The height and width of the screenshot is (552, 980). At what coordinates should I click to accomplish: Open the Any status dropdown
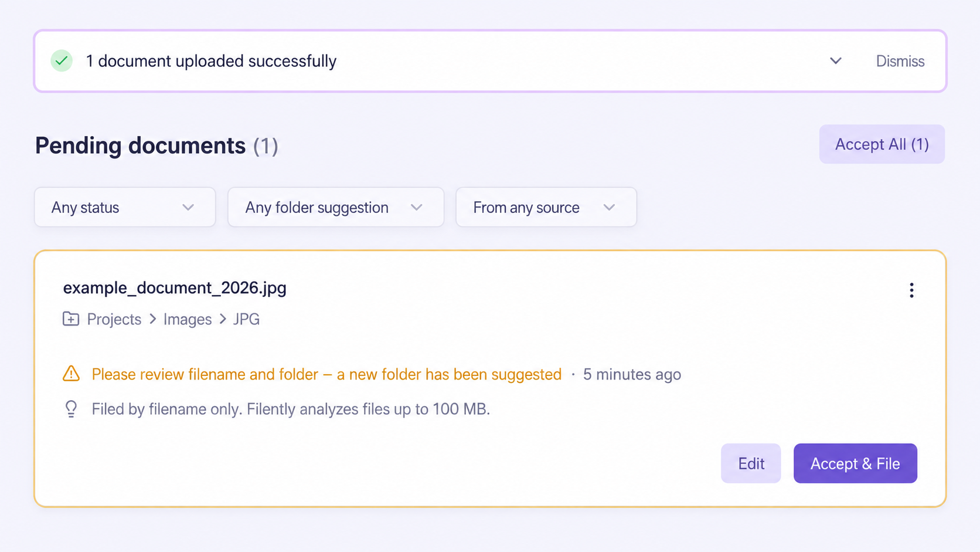125,207
